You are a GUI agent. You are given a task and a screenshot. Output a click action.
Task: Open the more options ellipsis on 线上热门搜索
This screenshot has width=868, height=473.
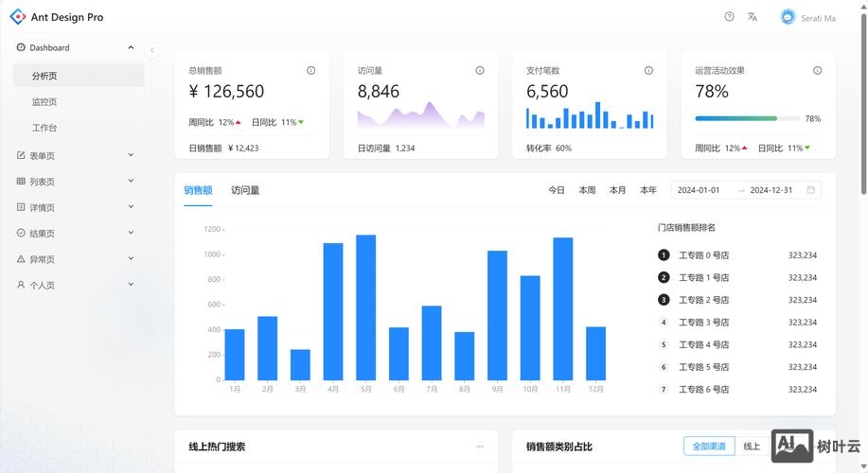point(480,446)
